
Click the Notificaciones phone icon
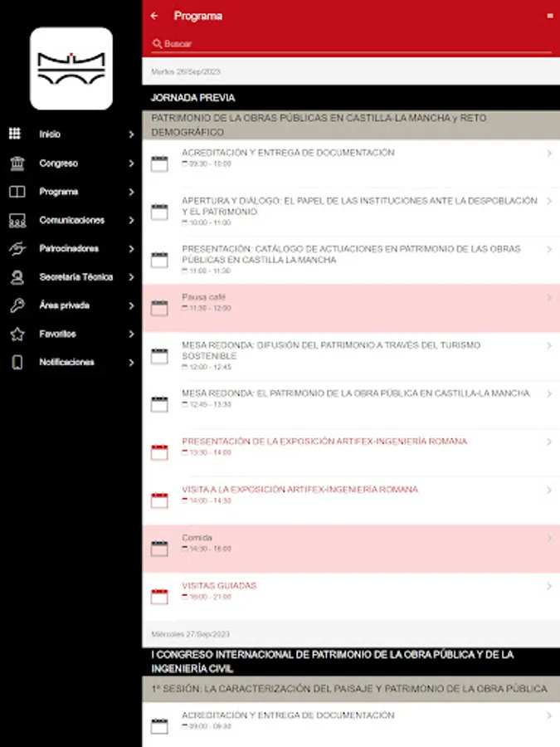point(17,362)
